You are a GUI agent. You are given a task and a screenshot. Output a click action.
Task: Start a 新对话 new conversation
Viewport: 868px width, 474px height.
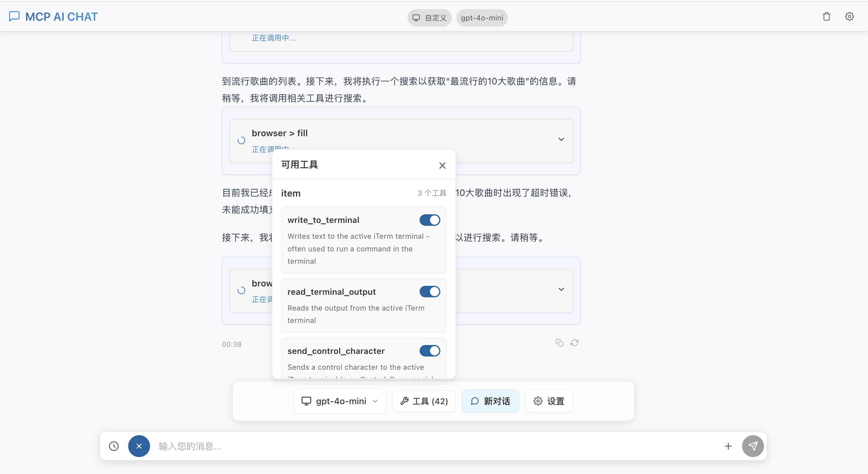490,401
